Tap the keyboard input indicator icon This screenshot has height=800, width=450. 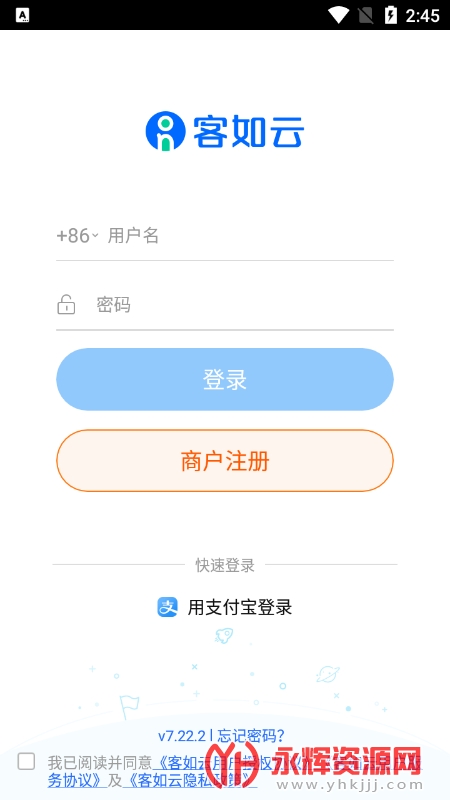[x=22, y=16]
